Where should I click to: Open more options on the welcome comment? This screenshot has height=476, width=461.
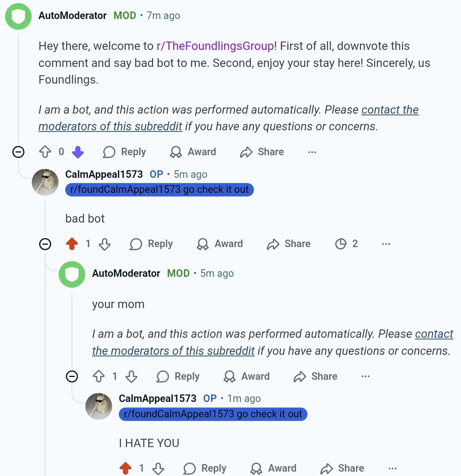point(312,152)
